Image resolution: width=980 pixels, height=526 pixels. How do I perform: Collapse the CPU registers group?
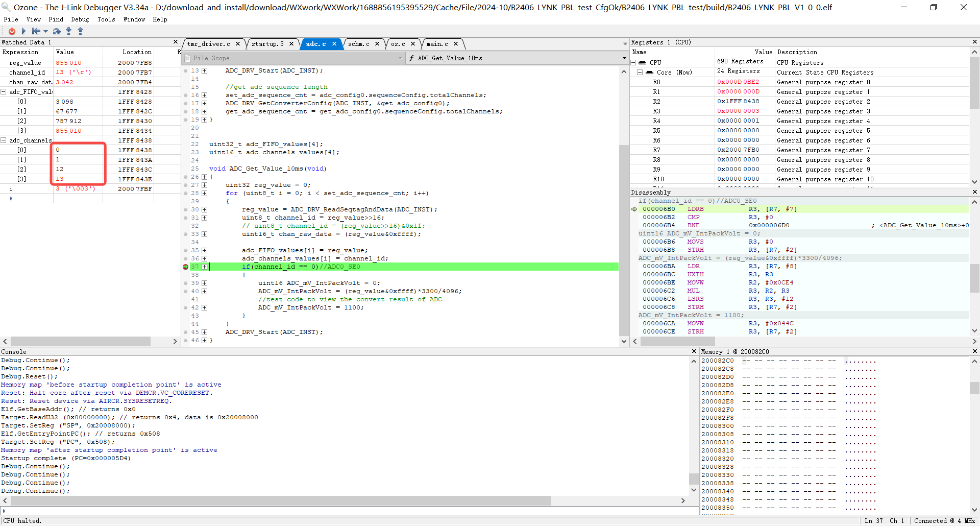[x=633, y=63]
